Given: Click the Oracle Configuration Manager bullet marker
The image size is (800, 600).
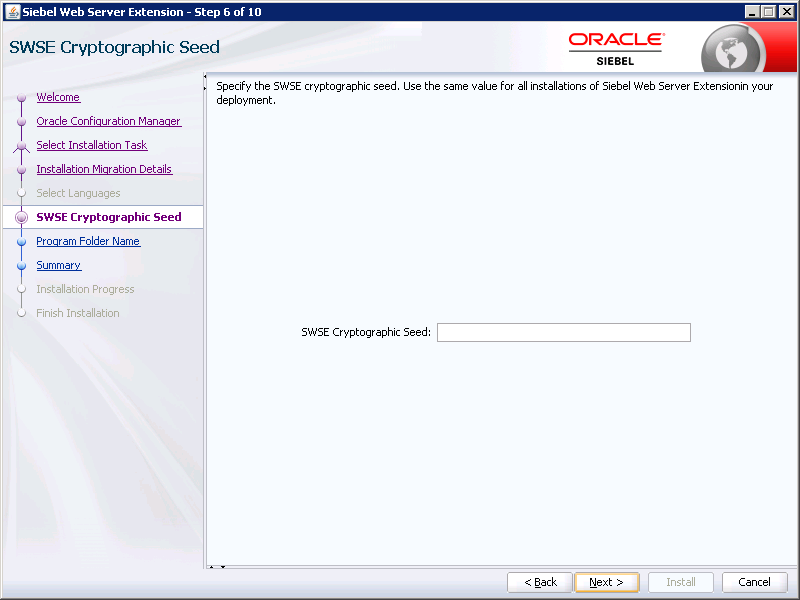Looking at the screenshot, I should tap(21, 121).
